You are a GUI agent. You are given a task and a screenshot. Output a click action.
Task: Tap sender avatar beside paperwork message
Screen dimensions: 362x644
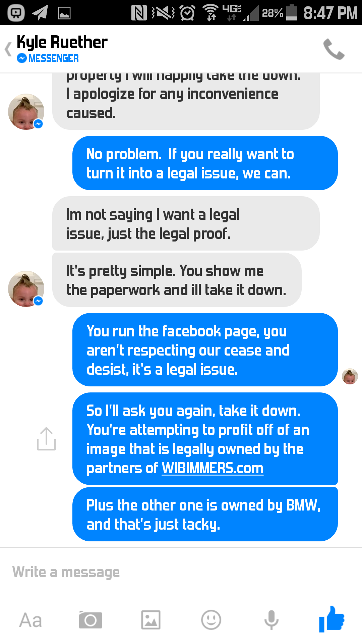pos(26,289)
